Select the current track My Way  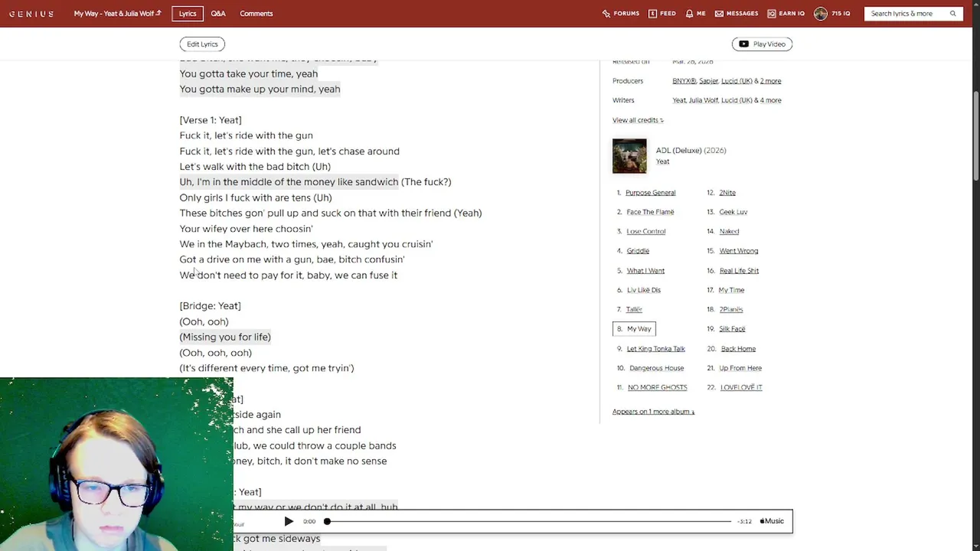pos(634,329)
